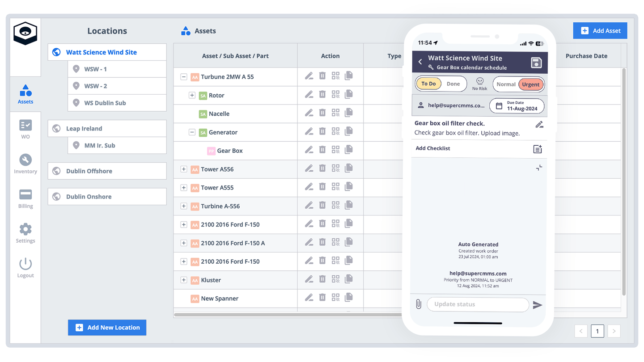Viewport: 644px width, 362px height.
Task: Set priority to Urgent
Action: [531, 84]
